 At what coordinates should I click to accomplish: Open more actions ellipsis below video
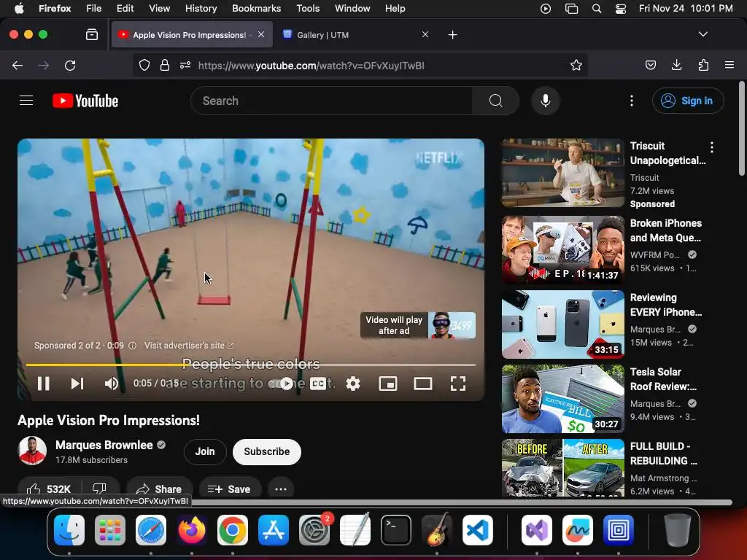coord(281,489)
